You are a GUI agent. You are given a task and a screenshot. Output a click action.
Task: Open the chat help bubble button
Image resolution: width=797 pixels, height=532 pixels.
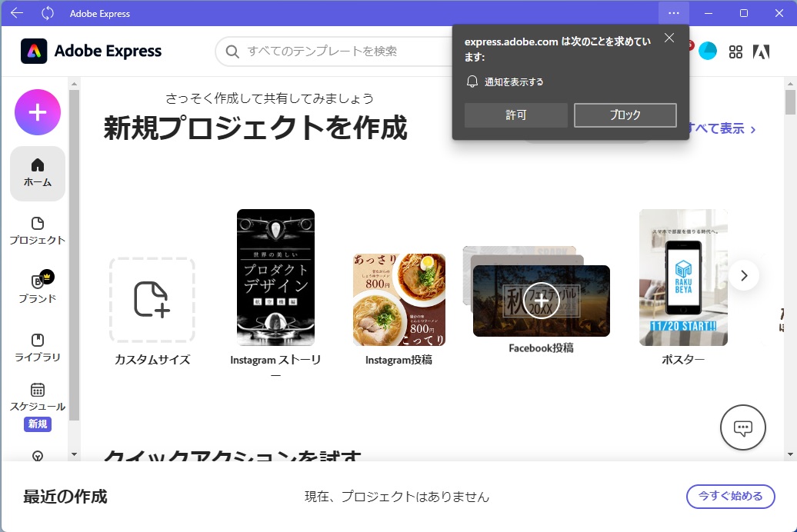(x=743, y=427)
